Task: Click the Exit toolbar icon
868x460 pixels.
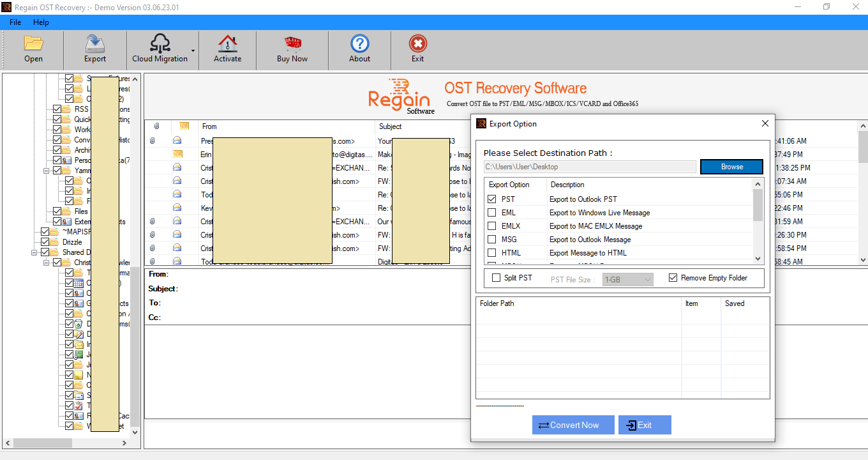Action: tap(417, 48)
